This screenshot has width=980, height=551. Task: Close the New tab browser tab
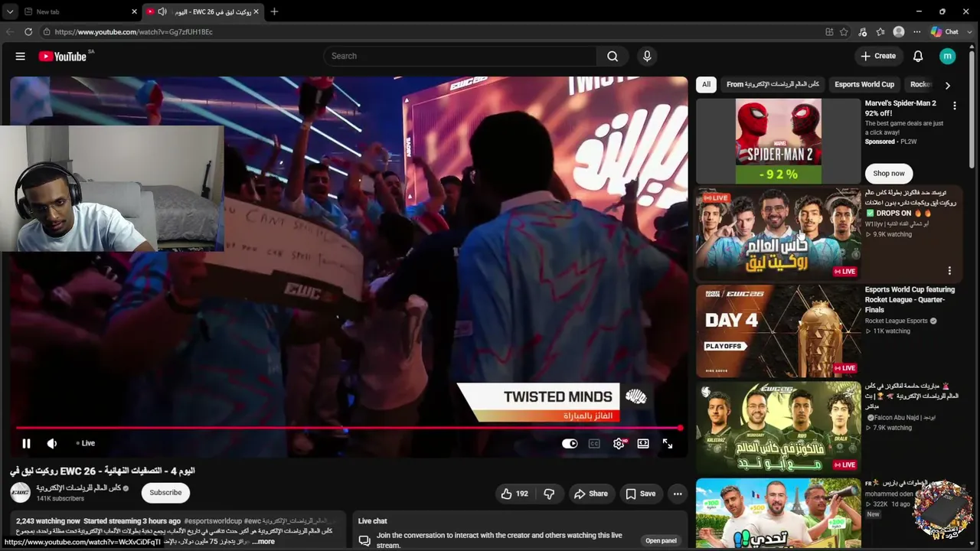coord(134,11)
